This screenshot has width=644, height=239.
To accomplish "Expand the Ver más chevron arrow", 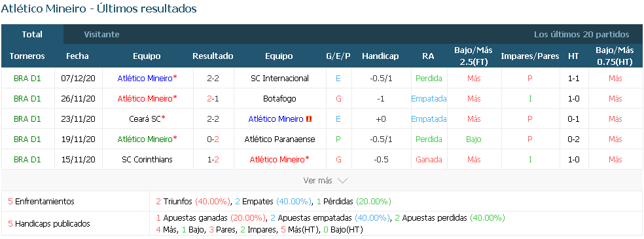I will click(x=342, y=181).
